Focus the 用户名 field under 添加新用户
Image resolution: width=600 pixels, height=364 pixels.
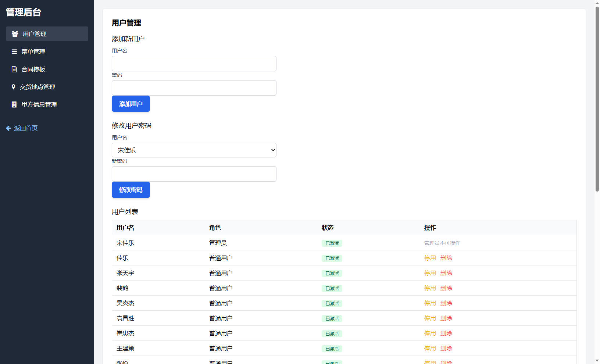coord(194,64)
